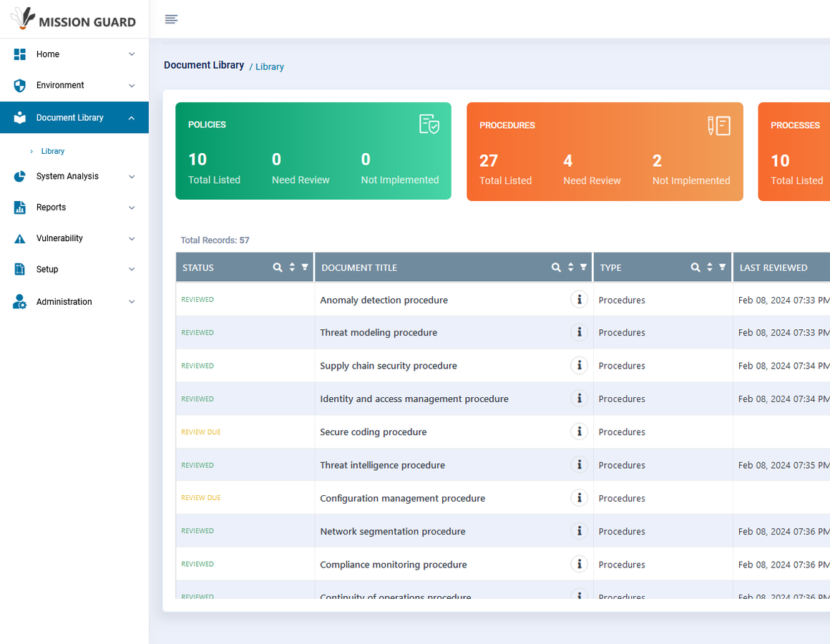Open info for Compliance monitoring procedure
This screenshot has height=644, width=830.
[579, 564]
